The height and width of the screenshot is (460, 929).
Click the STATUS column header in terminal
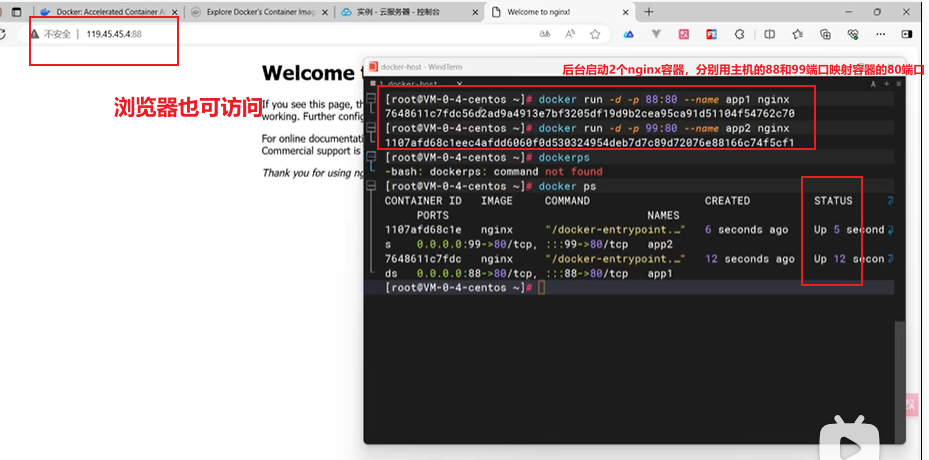[833, 200]
